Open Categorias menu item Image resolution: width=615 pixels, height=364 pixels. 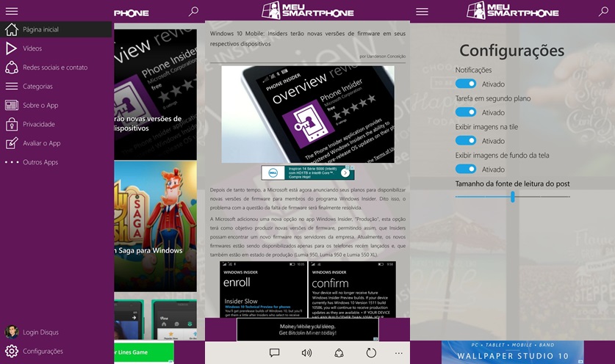(x=57, y=86)
